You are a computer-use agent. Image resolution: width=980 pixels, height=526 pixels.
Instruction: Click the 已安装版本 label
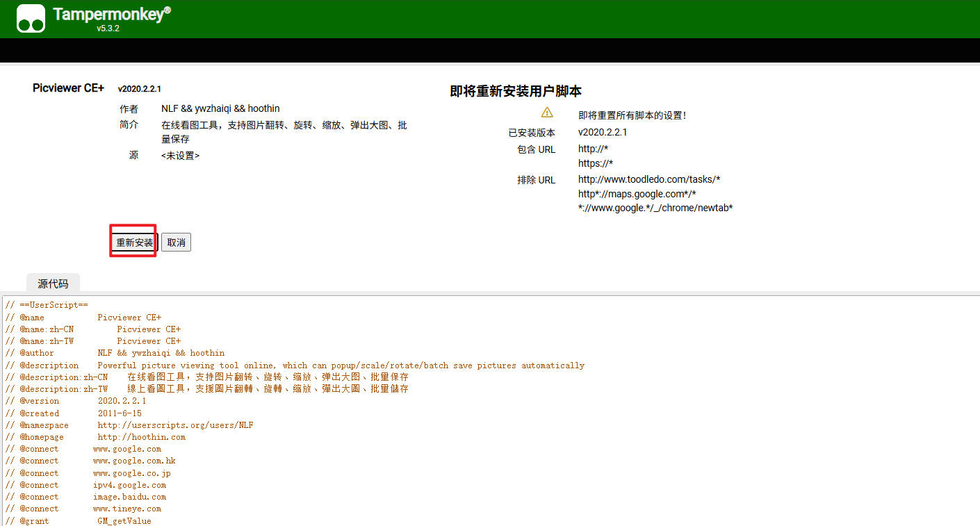532,133
